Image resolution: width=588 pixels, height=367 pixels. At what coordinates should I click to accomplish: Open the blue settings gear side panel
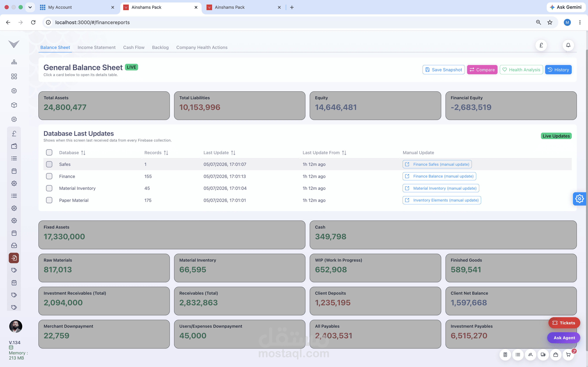(579, 199)
